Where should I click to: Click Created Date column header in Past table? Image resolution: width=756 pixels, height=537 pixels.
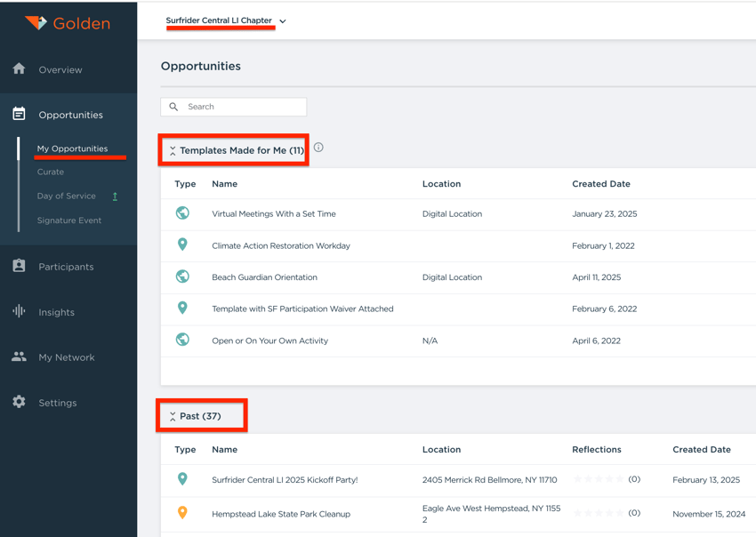pyautogui.click(x=702, y=449)
